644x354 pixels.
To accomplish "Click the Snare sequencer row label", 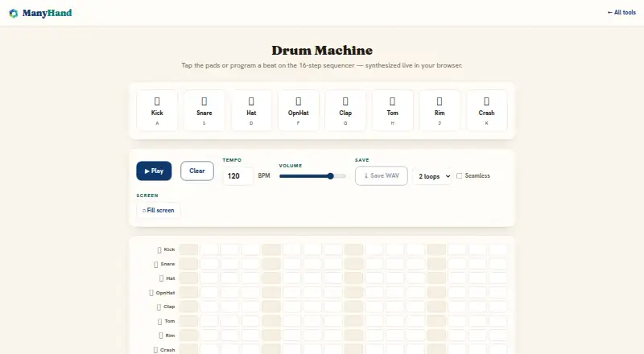I will click(164, 264).
